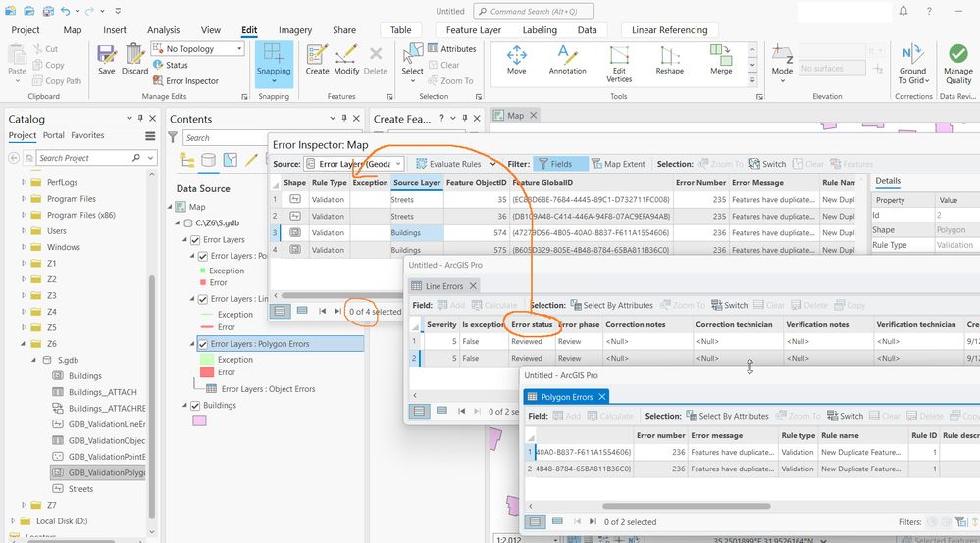Toggle Error Layers : Line Errors checkbox
Image resolution: width=980 pixels, height=543 pixels.
coord(202,299)
